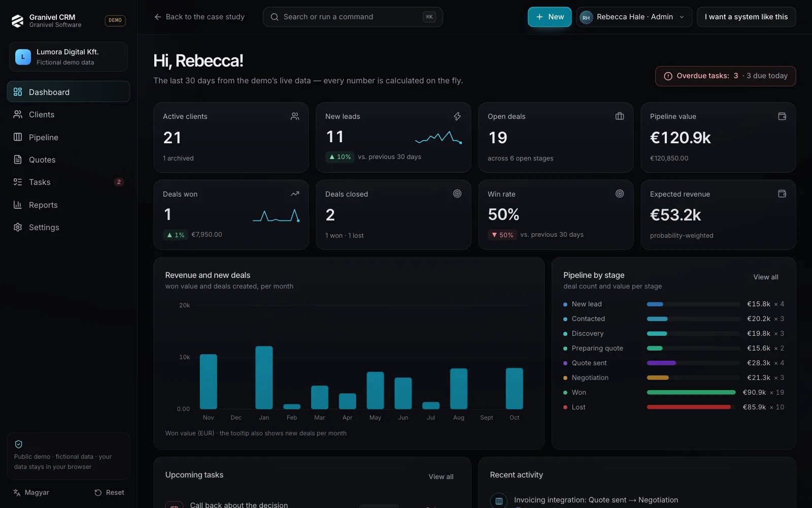Click the Overdue tasks alert badge

tap(725, 76)
